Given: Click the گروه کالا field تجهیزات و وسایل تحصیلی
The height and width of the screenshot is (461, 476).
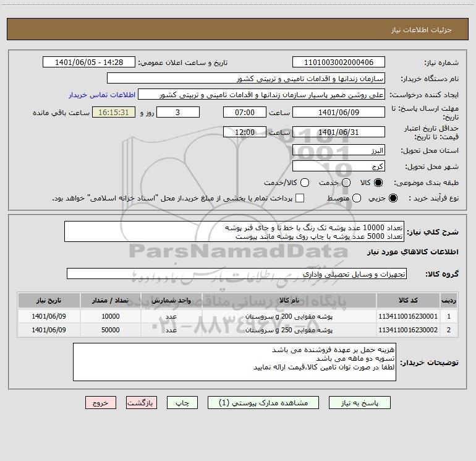Looking at the screenshot, I should [237, 274].
